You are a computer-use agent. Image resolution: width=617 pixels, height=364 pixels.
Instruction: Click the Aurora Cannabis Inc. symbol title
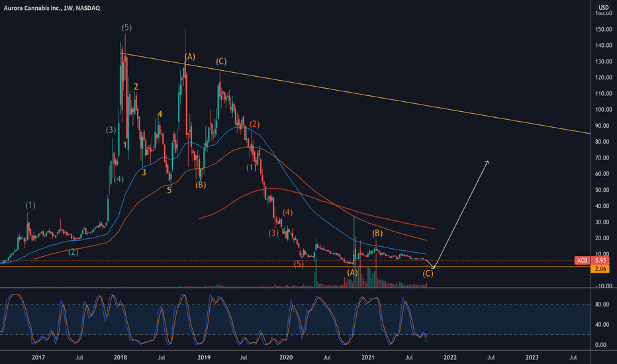tap(52, 8)
